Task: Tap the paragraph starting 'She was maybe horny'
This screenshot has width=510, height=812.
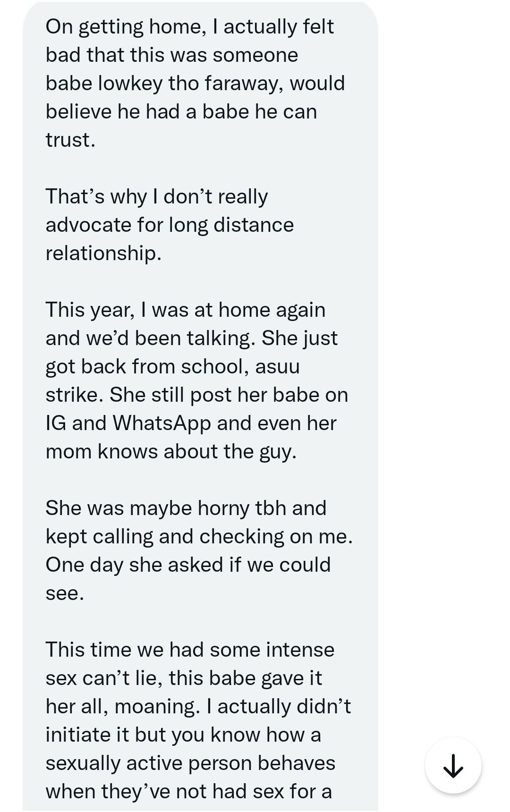Action: (199, 550)
